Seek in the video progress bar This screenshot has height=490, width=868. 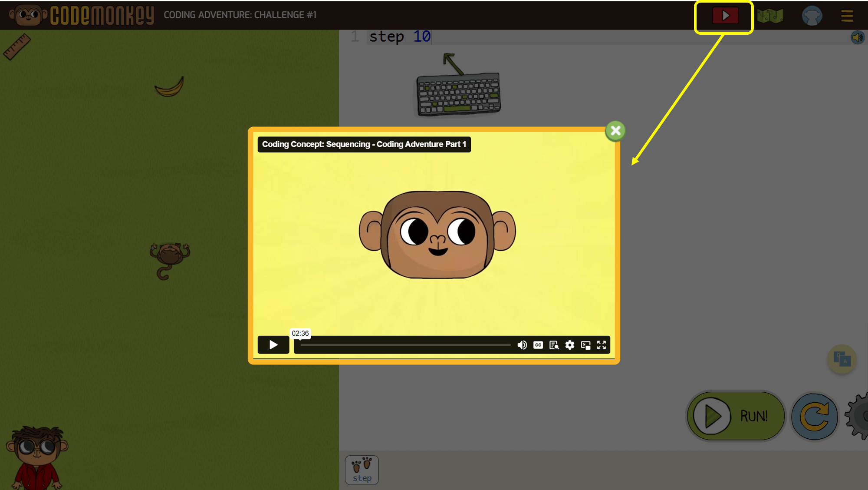point(405,345)
